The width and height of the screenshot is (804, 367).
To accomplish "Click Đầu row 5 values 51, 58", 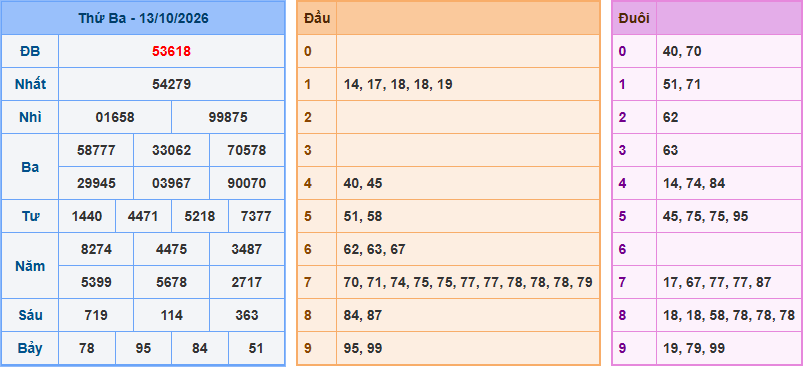I will 363,216.
